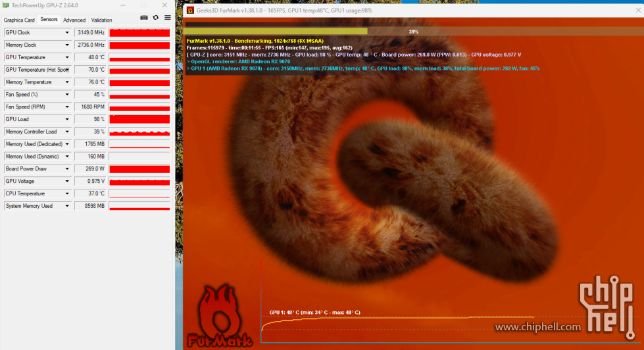Click the 76.0 °C Memory Temperature value

[90, 82]
